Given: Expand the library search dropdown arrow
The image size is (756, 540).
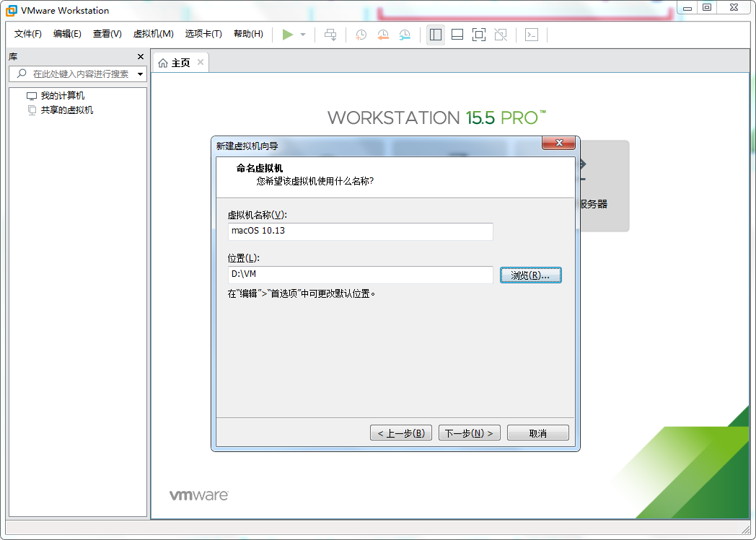Looking at the screenshot, I should click(140, 74).
